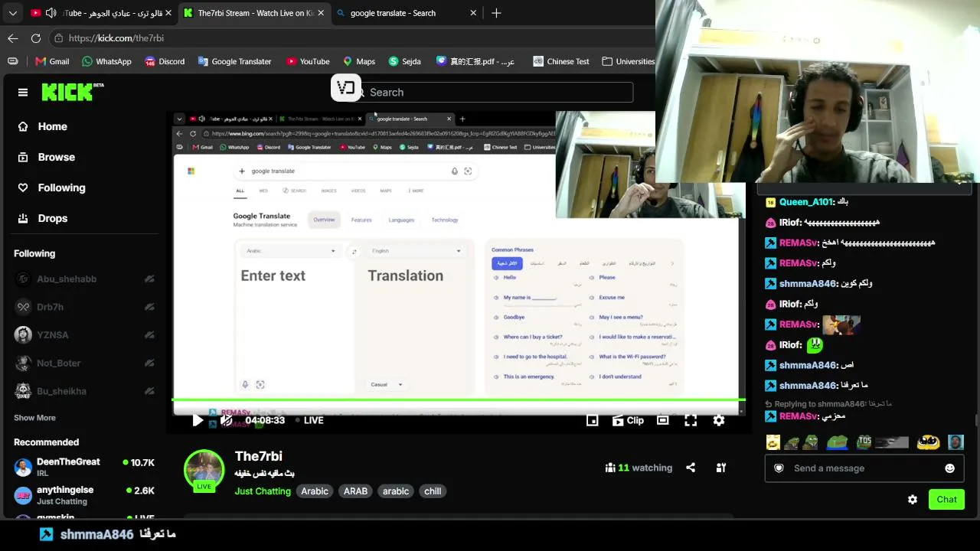
Task: Focus the Send a message field
Action: (865, 468)
